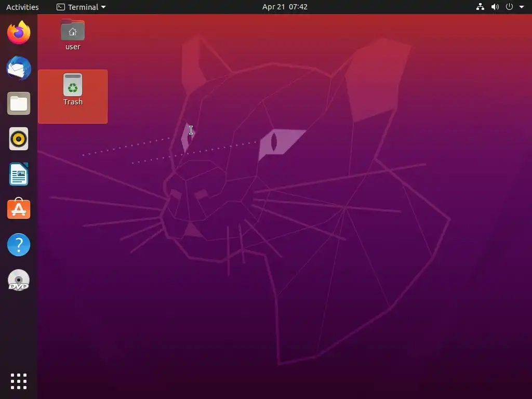Open the Files manager in the dock

click(x=19, y=103)
